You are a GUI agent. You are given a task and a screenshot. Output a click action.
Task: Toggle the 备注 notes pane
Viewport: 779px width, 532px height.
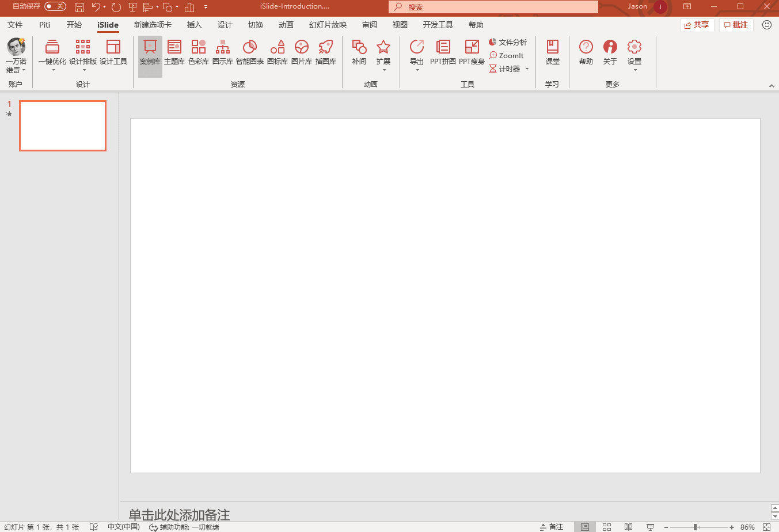552,527
